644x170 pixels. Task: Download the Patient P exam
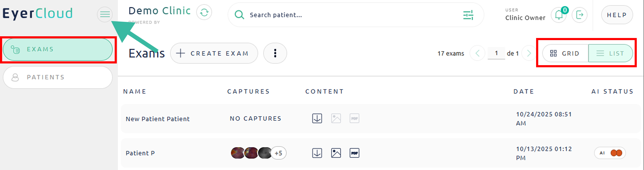pos(317,153)
